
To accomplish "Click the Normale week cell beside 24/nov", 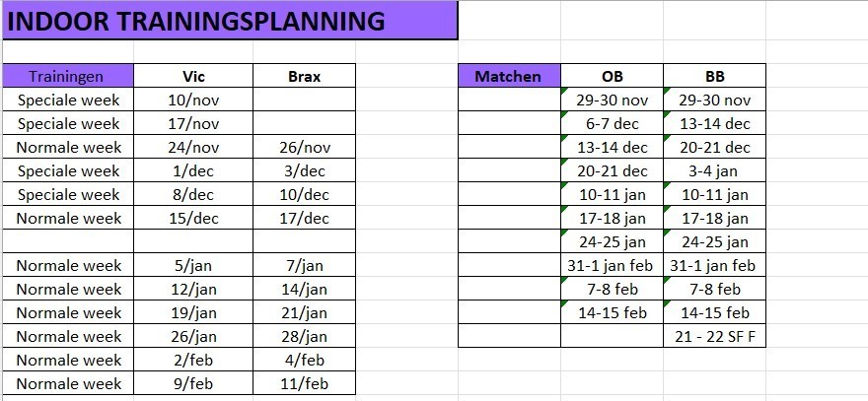I will tap(67, 147).
